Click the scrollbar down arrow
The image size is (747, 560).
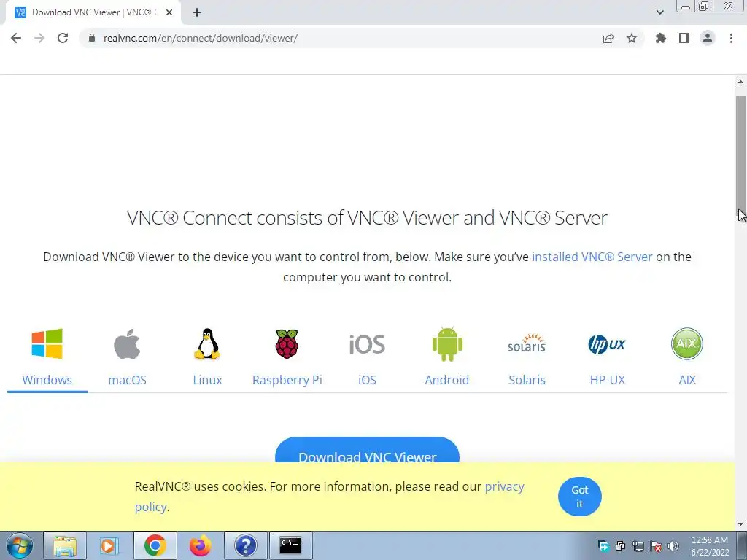[741, 525]
